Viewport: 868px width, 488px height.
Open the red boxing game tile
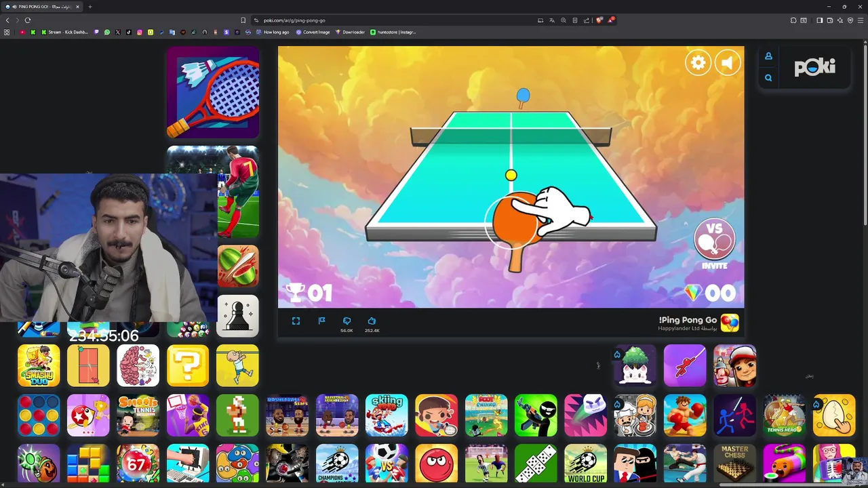685,415
